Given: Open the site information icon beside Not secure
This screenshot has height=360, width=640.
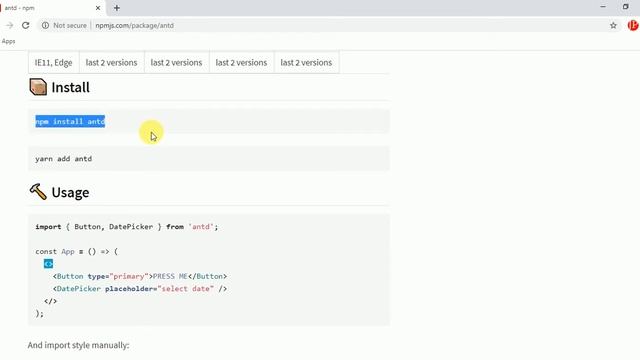Looking at the screenshot, I should pos(45,25).
